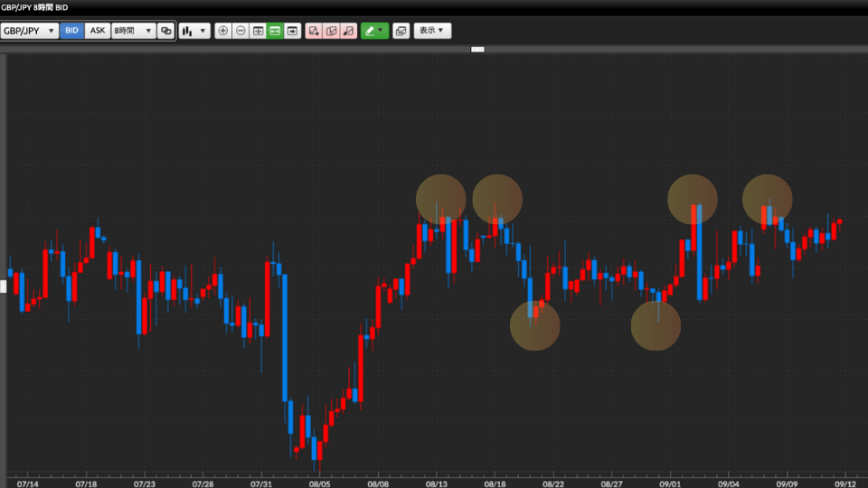Click the third pink order icon
This screenshot has width=868, height=488.
pos(348,31)
